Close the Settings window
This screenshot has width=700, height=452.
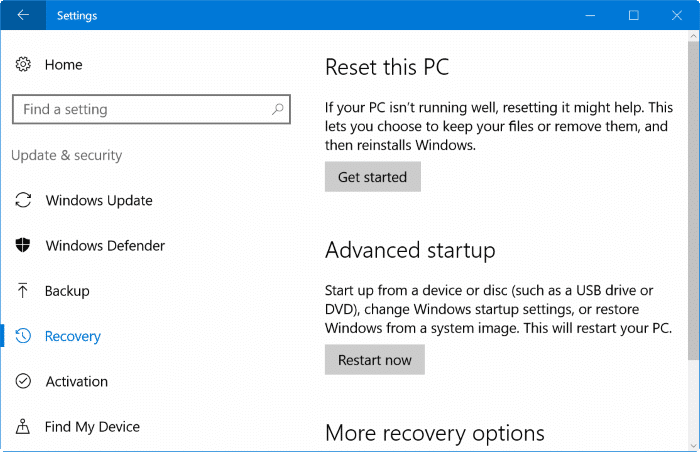click(x=677, y=15)
